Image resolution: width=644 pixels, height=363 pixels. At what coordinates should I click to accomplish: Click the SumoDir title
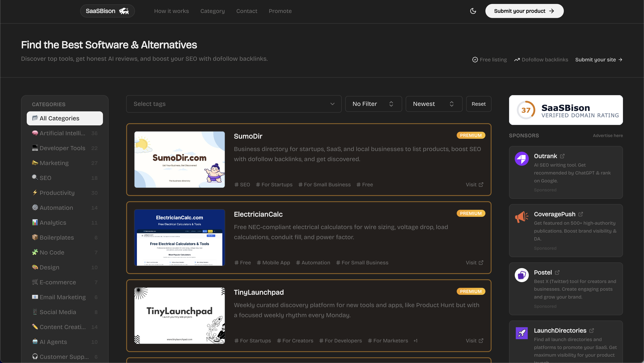pos(248,136)
